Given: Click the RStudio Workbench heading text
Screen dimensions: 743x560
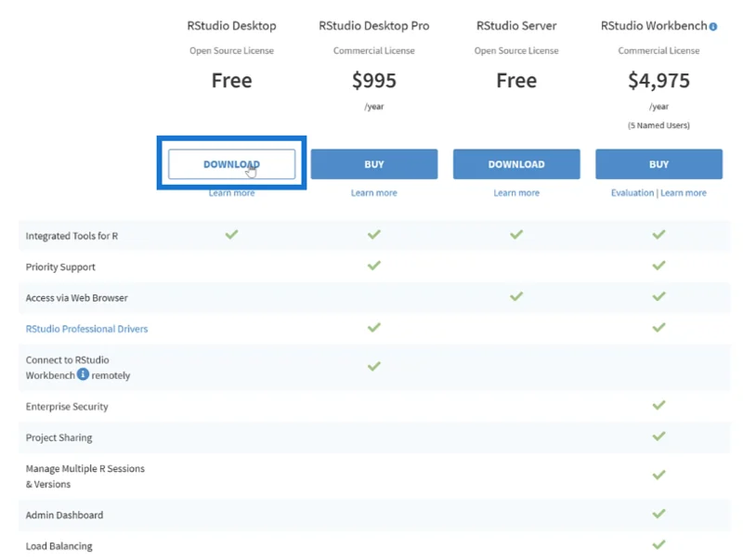Looking at the screenshot, I should [x=654, y=26].
